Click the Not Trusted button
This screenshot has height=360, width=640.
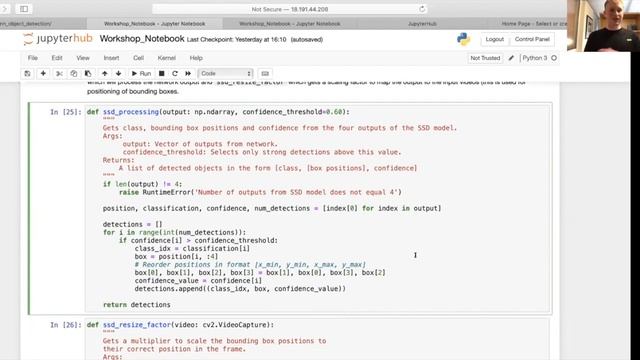[485, 58]
